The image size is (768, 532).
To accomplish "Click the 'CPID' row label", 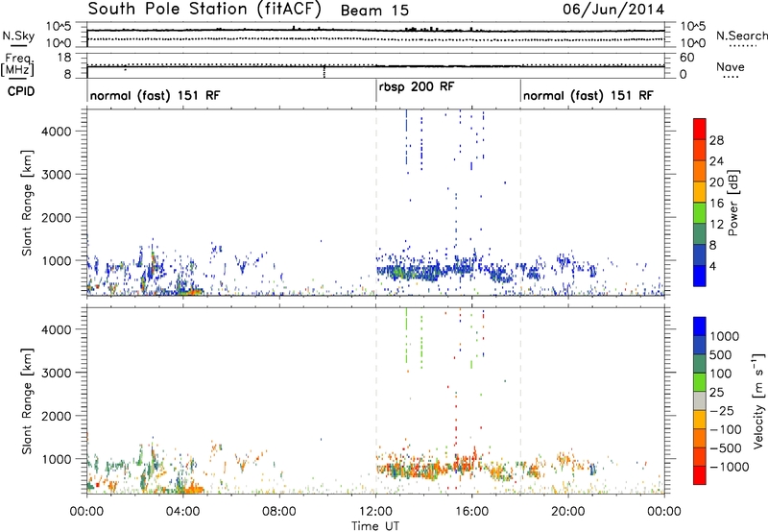I will [x=20, y=91].
